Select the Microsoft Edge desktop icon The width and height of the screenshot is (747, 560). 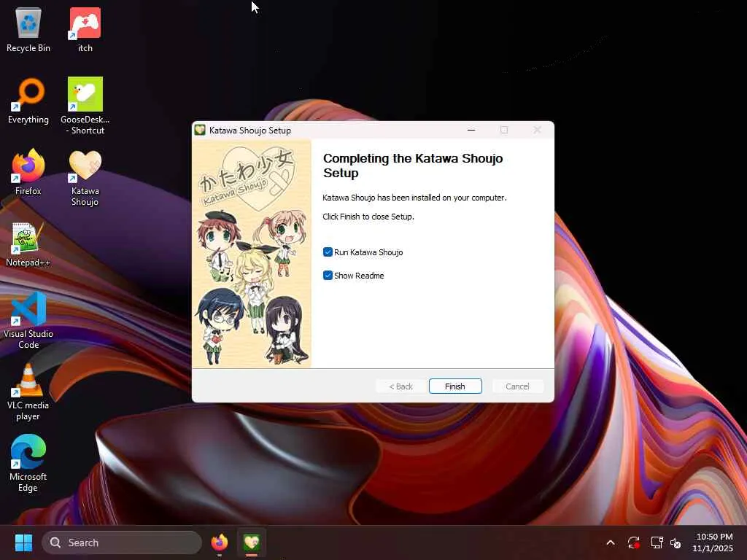[x=28, y=463]
